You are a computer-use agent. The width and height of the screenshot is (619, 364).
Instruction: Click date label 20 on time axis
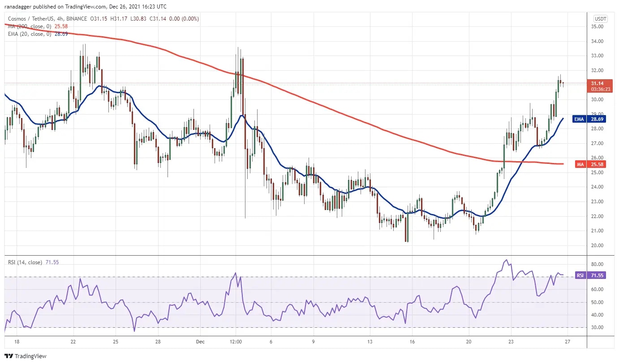click(x=469, y=341)
